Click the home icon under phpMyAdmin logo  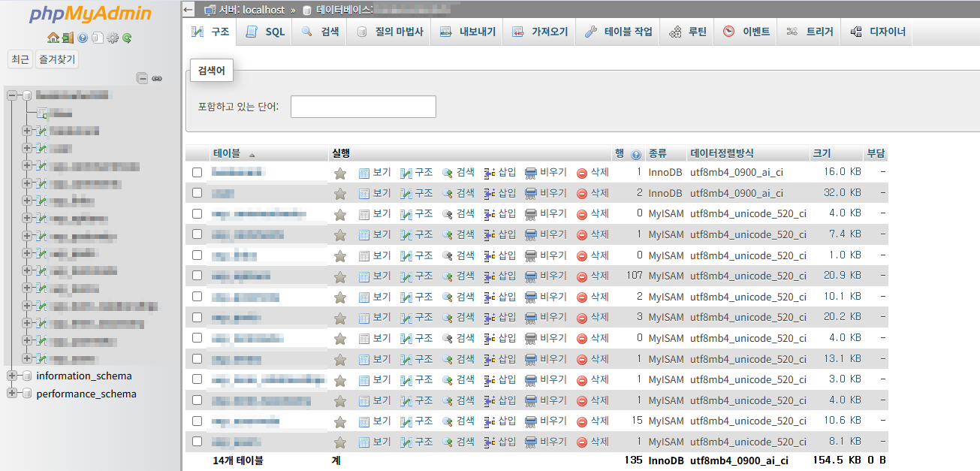[x=53, y=38]
